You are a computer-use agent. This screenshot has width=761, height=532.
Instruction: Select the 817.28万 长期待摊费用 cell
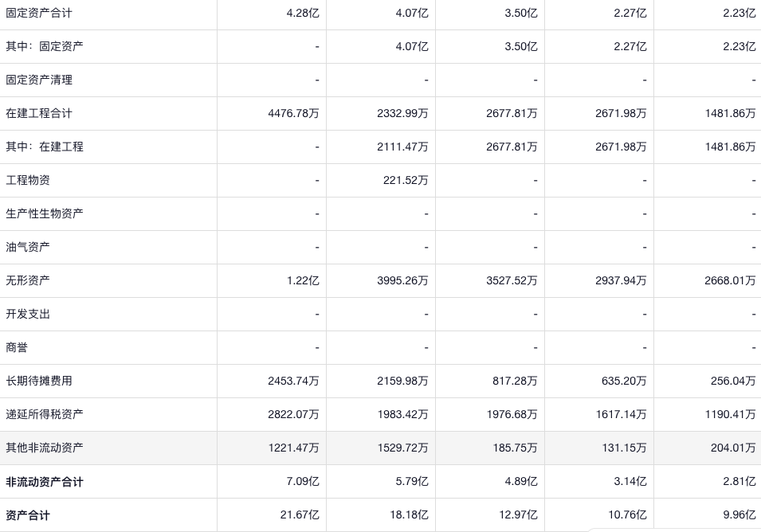coord(515,381)
